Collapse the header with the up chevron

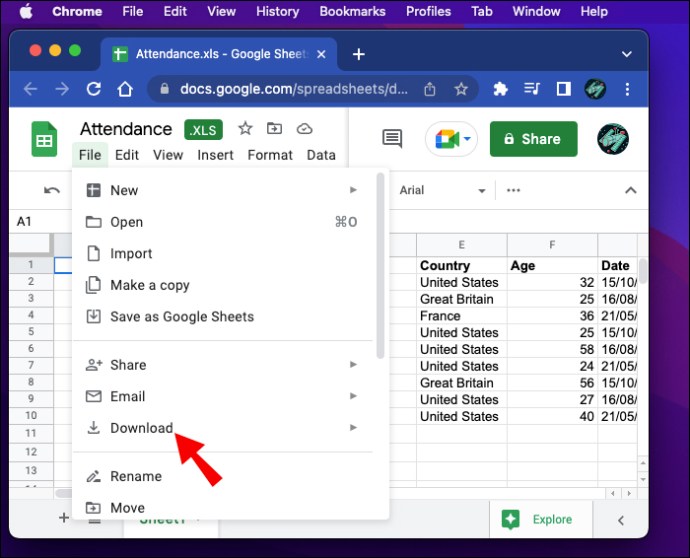pyautogui.click(x=631, y=191)
